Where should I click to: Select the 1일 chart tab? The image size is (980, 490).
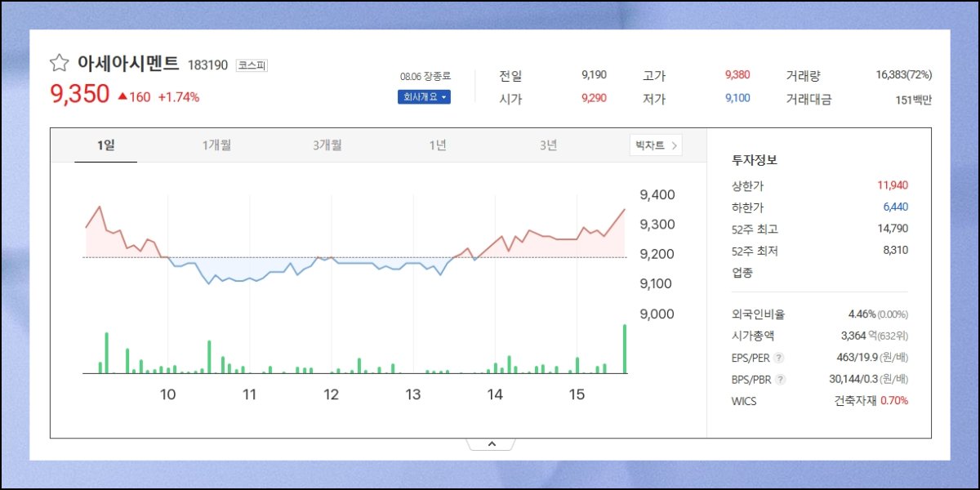coord(105,145)
